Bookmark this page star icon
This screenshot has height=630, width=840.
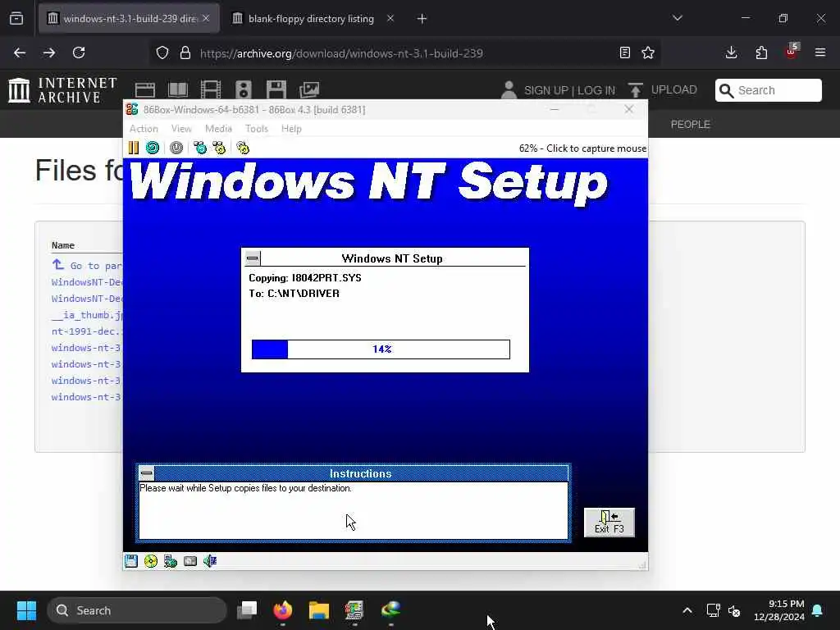pyautogui.click(x=648, y=52)
